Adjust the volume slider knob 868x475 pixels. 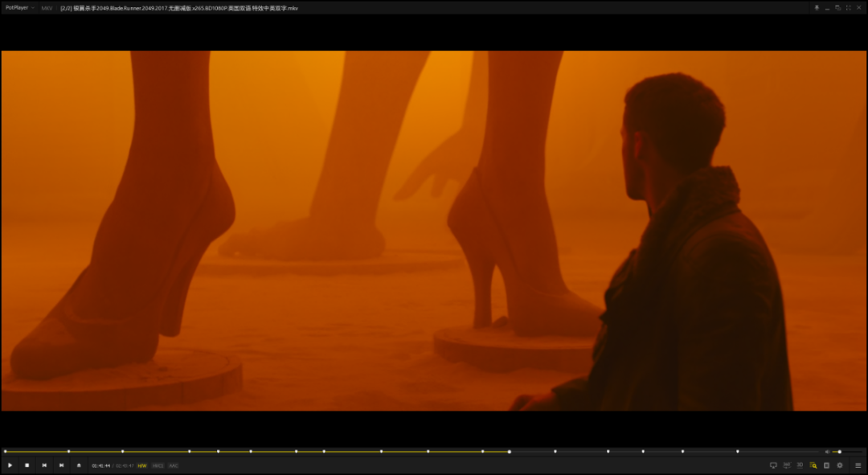[x=840, y=452]
